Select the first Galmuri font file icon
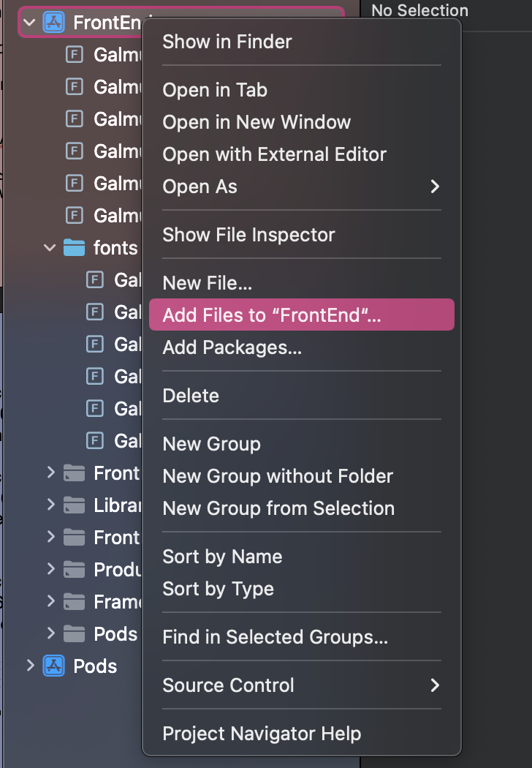 75,55
